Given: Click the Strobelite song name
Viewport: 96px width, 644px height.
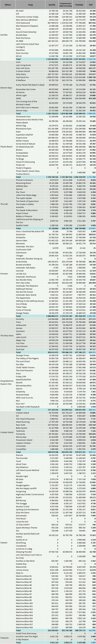Looking at the screenshot, I should click(x=20, y=237).
